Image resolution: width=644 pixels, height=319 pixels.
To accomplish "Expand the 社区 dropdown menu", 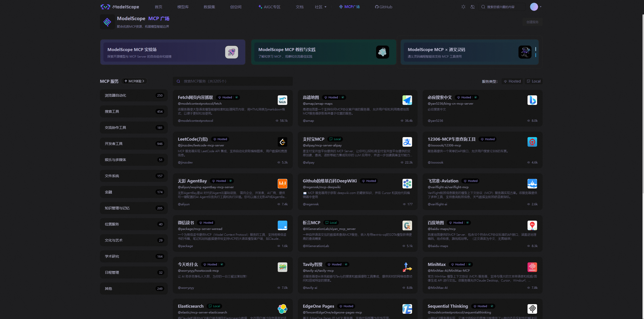I will coord(320,7).
